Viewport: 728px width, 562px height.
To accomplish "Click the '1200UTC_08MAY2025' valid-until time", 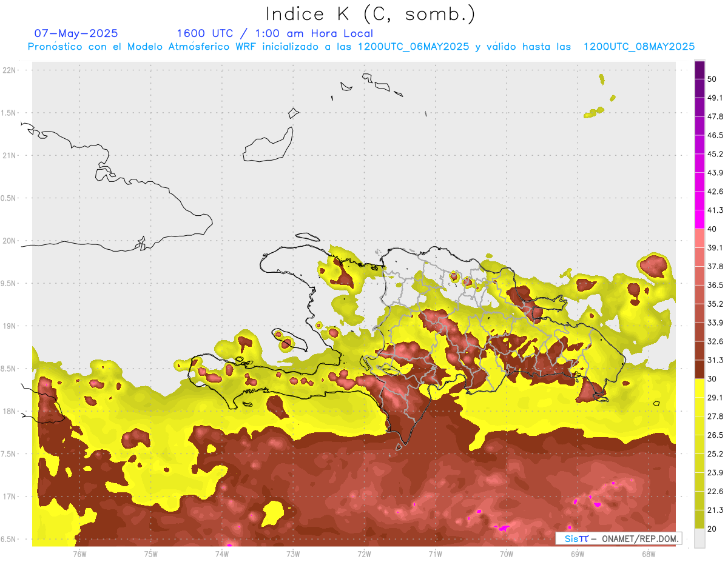I will tap(639, 47).
